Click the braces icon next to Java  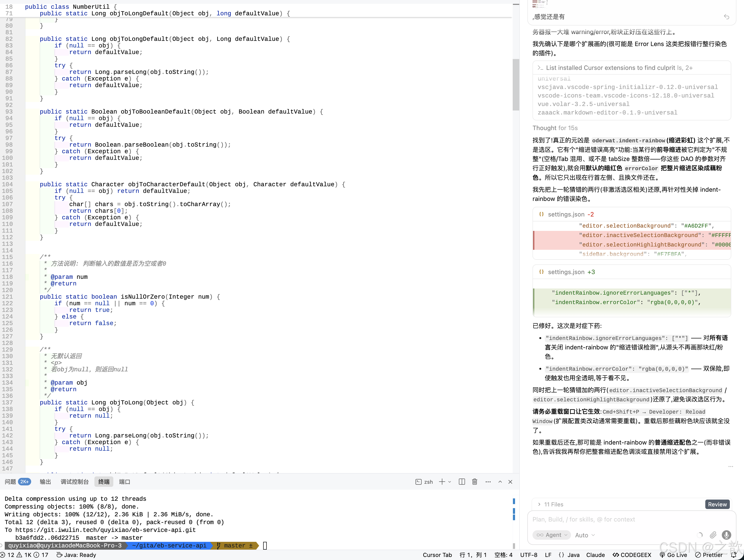click(561, 555)
